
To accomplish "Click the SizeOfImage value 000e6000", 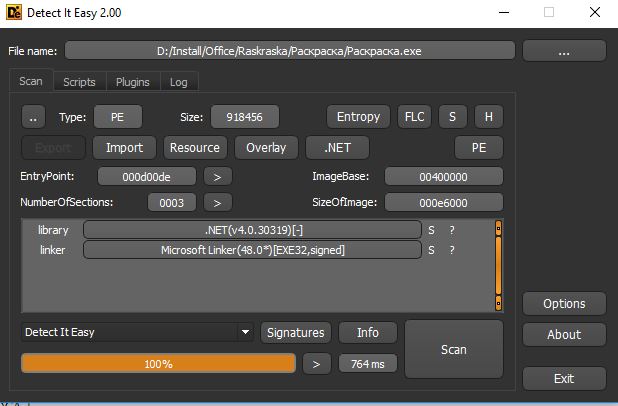I will coord(443,203).
